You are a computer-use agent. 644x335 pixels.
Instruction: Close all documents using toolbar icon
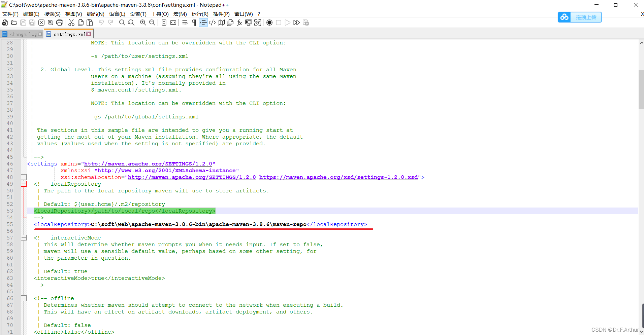coord(51,23)
